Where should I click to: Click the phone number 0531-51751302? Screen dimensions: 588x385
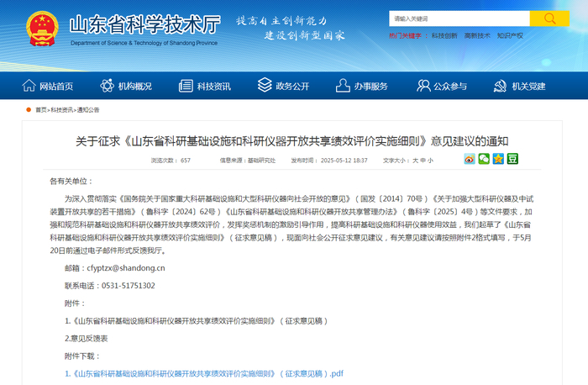(129, 286)
